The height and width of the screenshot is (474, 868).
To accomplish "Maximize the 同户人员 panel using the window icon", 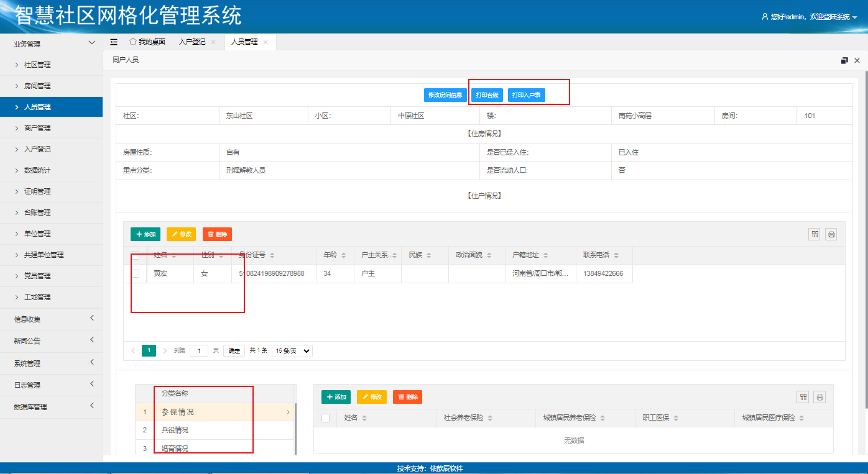I will pyautogui.click(x=844, y=60).
